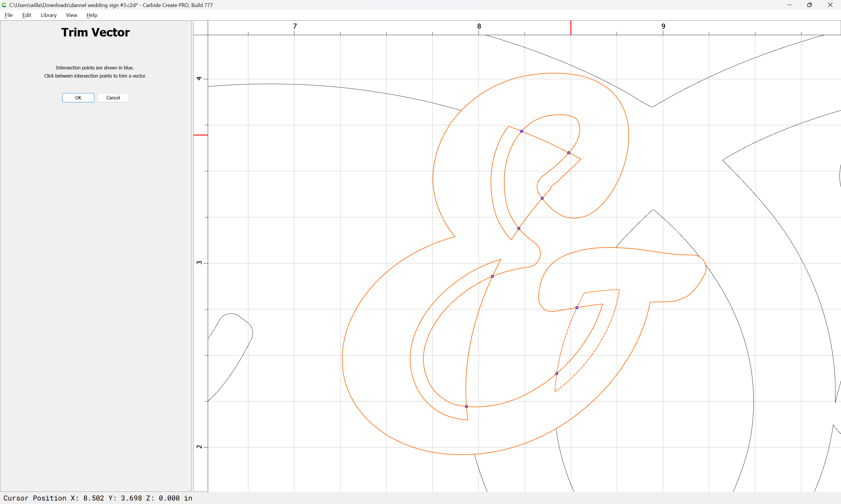Image resolution: width=841 pixels, height=504 pixels.
Task: Click the number 3 on the vertical ruler
Action: coord(199,263)
